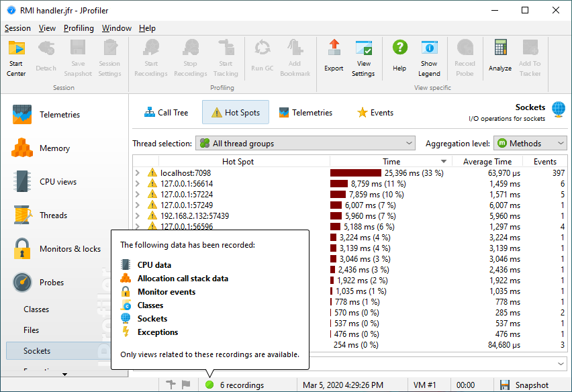This screenshot has height=392, width=572.
Task: Switch to the Events tab
Action: pos(375,113)
